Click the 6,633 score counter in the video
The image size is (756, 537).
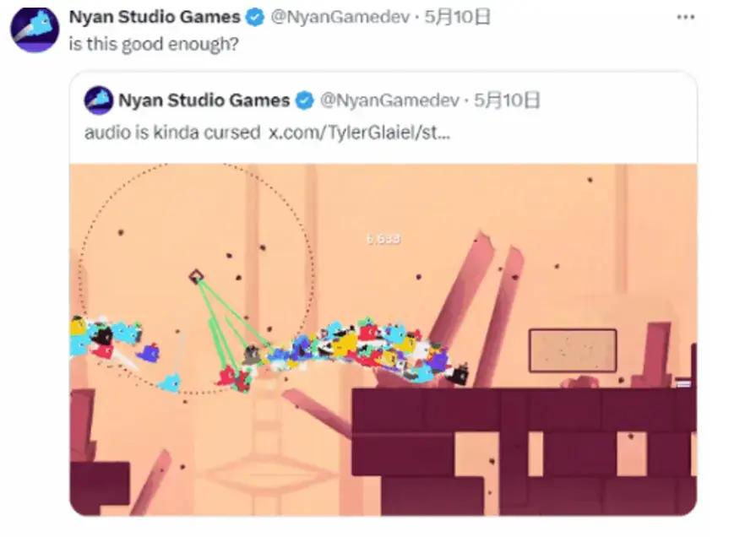383,239
